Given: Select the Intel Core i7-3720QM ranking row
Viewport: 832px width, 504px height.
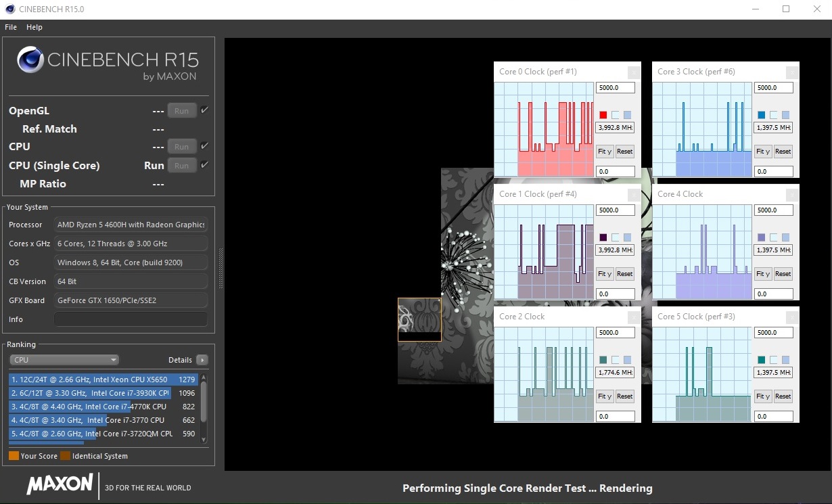Looking at the screenshot, I should click(103, 434).
